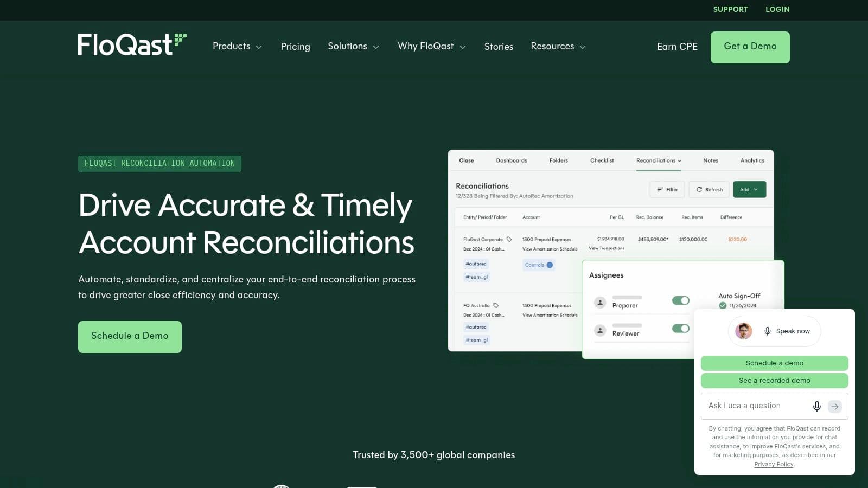The height and width of the screenshot is (488, 868).
Task: Click the View Transactions link
Action: pos(607,248)
